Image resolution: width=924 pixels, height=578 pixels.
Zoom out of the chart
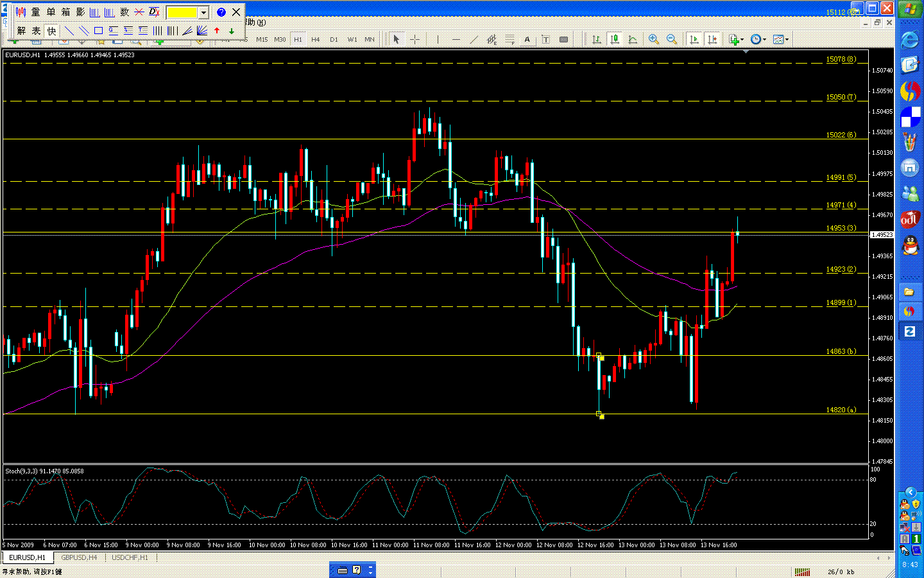(672, 39)
